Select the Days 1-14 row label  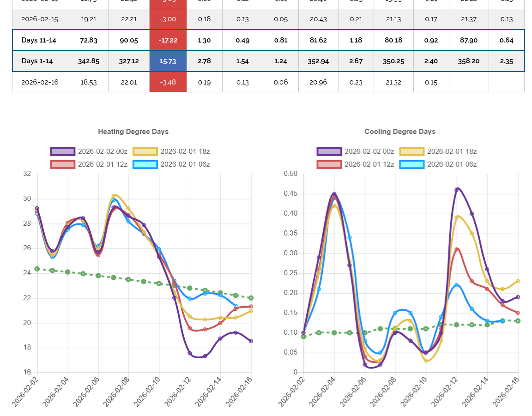(37, 61)
